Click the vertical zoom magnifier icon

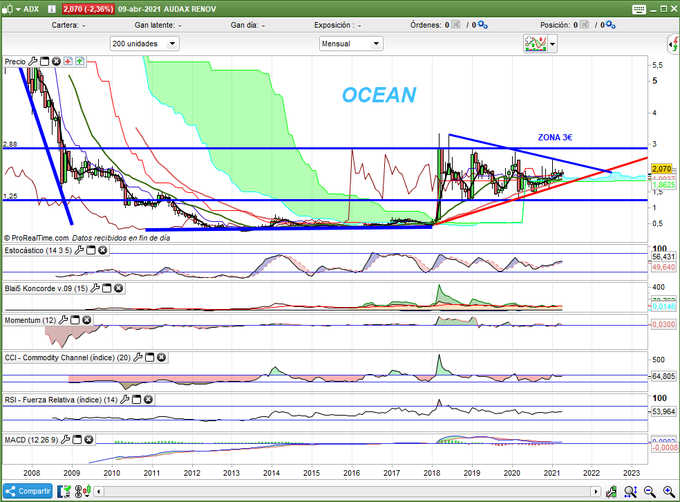[x=631, y=491]
